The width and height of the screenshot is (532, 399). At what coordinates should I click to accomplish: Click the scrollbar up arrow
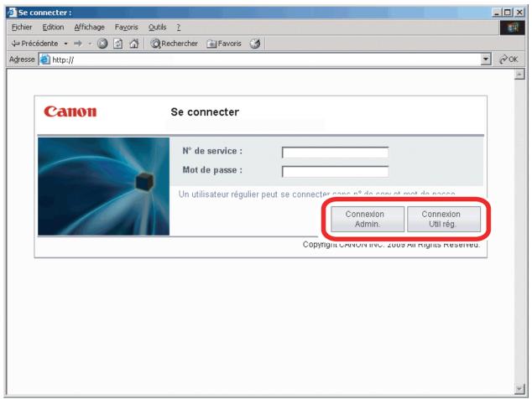pos(519,75)
